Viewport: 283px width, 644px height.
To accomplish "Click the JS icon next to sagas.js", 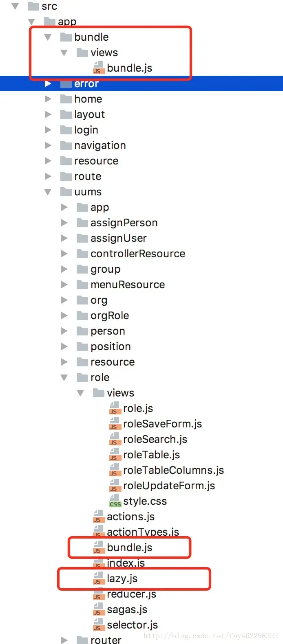I will click(99, 609).
